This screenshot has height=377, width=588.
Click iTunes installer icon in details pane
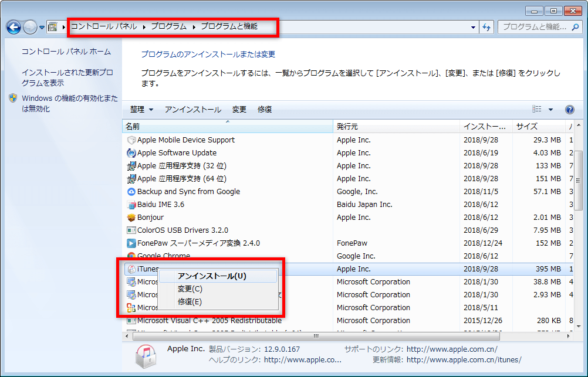tap(146, 356)
